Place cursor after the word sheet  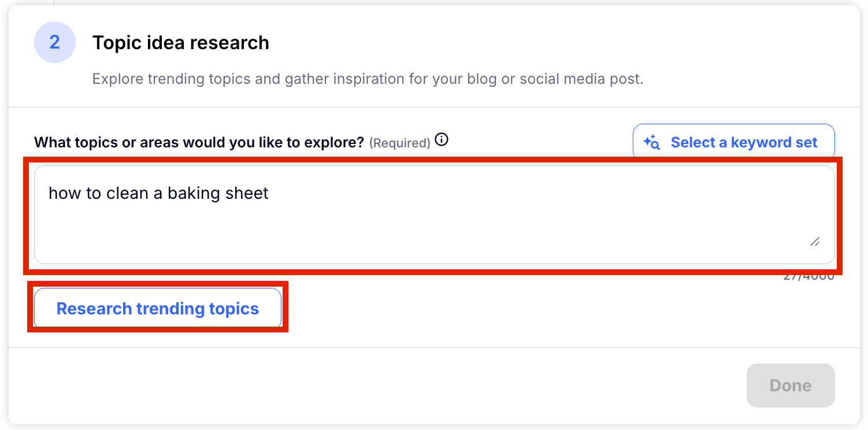click(x=269, y=193)
